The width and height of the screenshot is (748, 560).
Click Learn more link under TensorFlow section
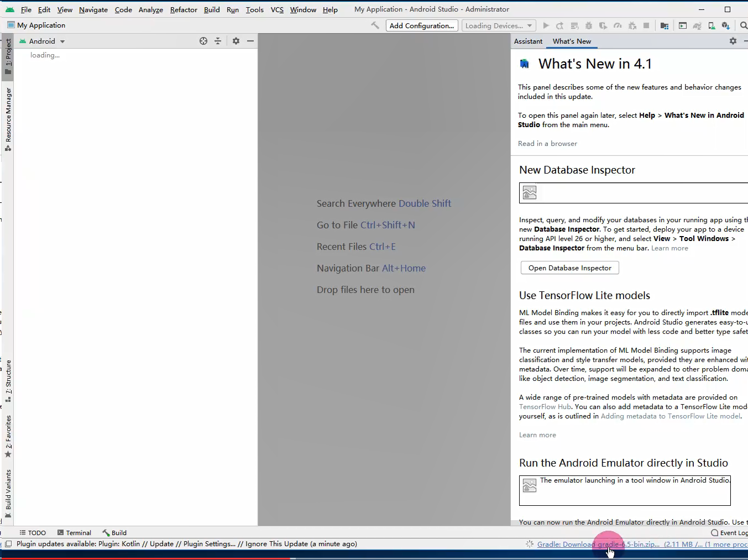point(537,435)
